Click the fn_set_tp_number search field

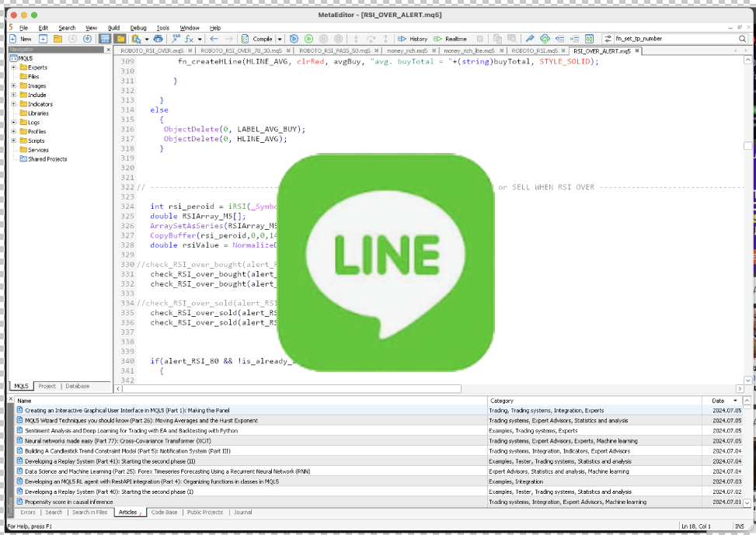point(675,39)
